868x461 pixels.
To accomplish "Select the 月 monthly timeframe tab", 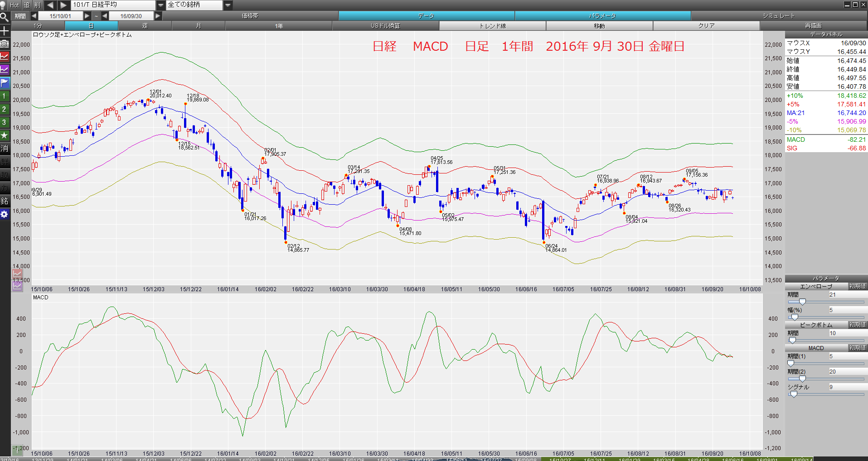I will click(199, 26).
